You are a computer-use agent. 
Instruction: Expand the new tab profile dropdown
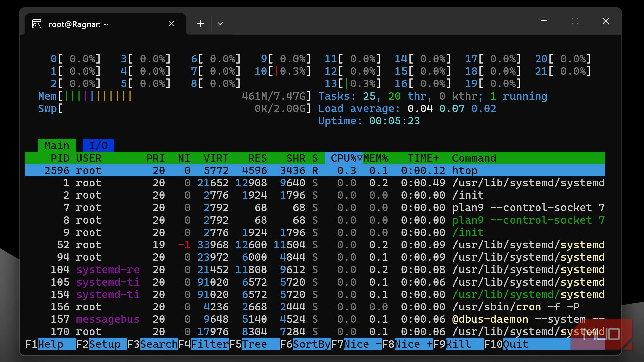pos(220,24)
